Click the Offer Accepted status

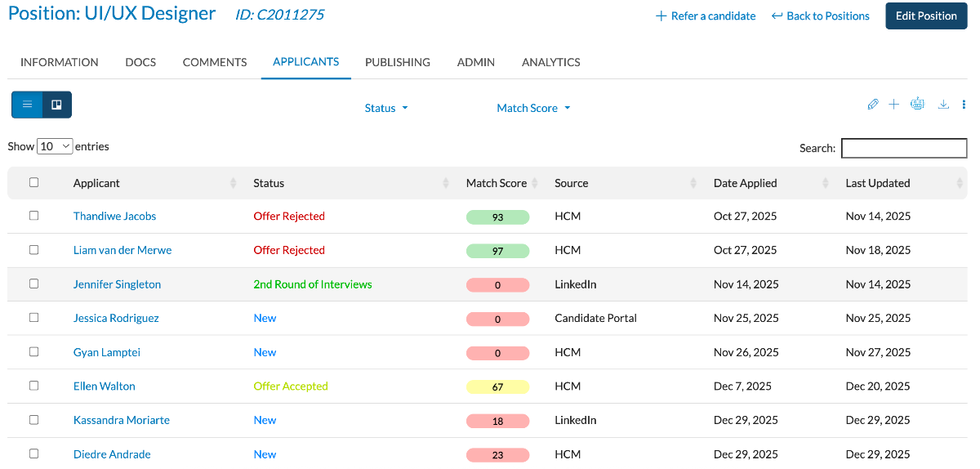[x=291, y=386]
